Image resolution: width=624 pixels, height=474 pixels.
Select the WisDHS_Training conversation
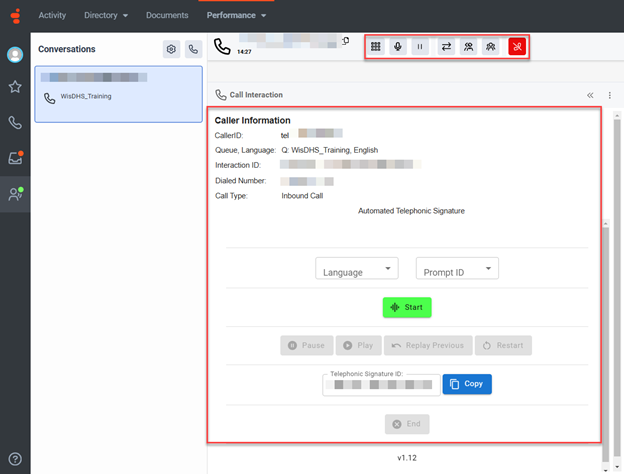118,94
